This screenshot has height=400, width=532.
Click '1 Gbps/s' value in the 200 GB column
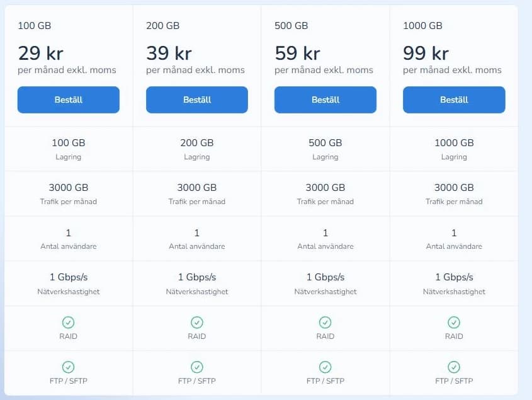pyautogui.click(x=197, y=277)
